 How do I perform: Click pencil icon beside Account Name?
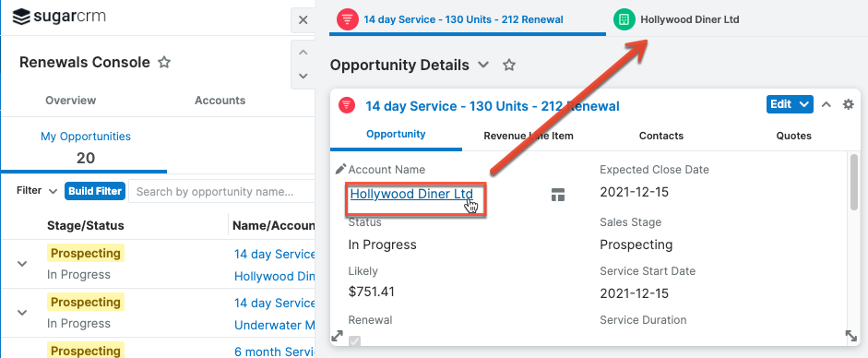click(x=341, y=169)
